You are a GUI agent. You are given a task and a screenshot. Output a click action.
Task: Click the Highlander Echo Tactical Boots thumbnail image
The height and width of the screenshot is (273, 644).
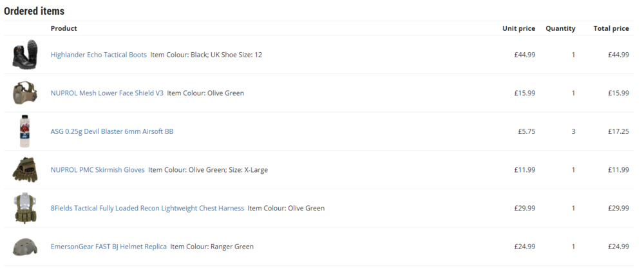point(25,55)
